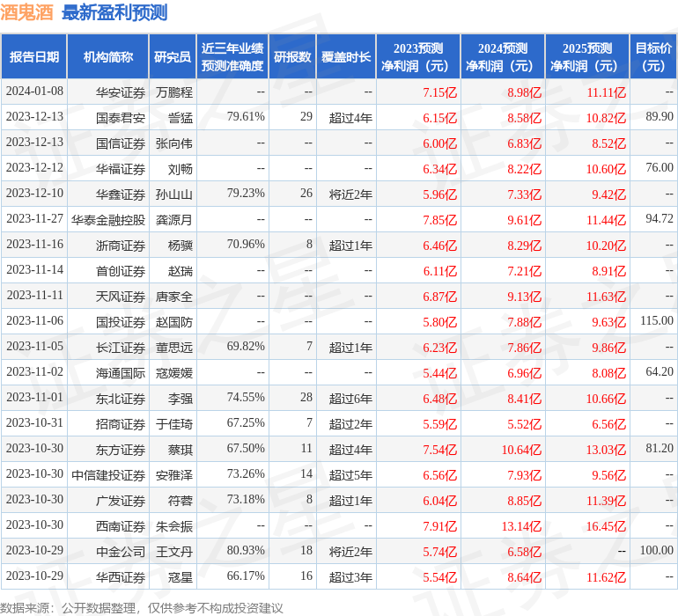
Task: Select the 机构简称 column header
Action: coord(108,56)
